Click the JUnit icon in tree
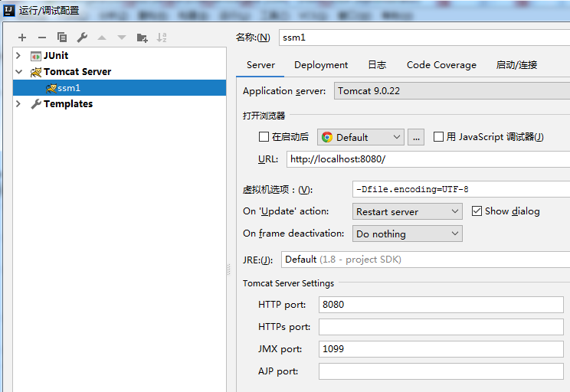Screen dimensions: 570x392 pyautogui.click(x=35, y=57)
